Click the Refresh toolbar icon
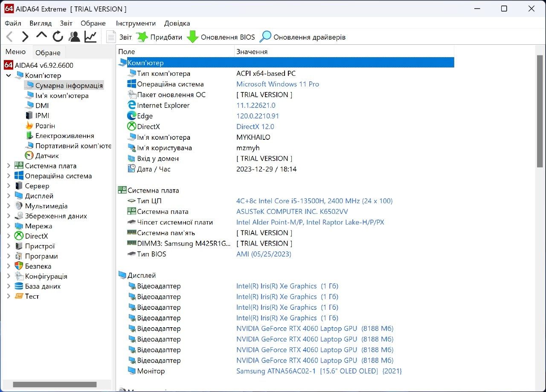Viewport: 546px width, 392px height. coord(58,37)
